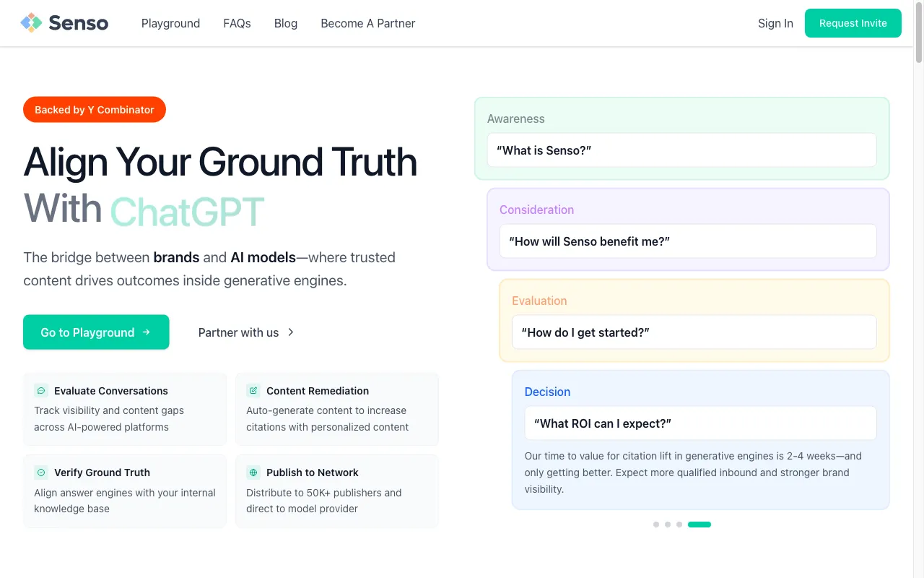Click the Senso logo icon
924x578 pixels.
click(31, 23)
